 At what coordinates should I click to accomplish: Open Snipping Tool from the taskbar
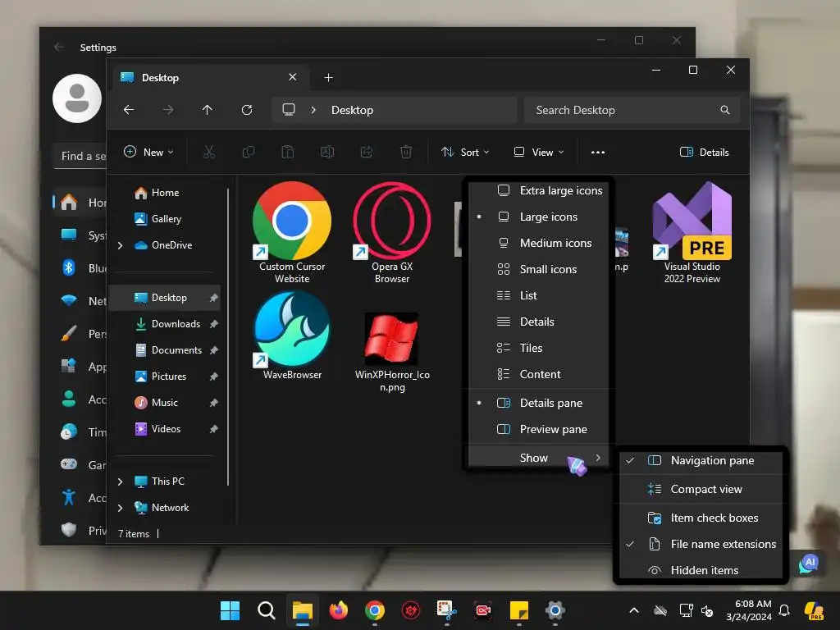tap(447, 610)
